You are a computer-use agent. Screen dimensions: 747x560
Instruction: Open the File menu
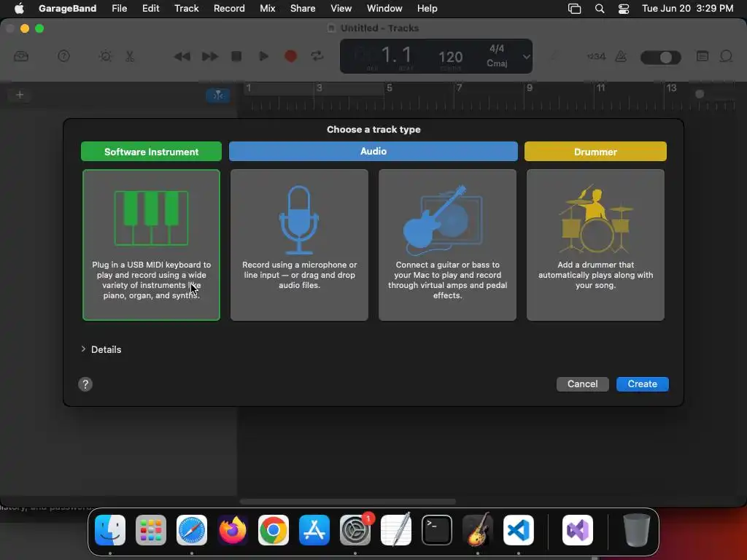tap(119, 9)
